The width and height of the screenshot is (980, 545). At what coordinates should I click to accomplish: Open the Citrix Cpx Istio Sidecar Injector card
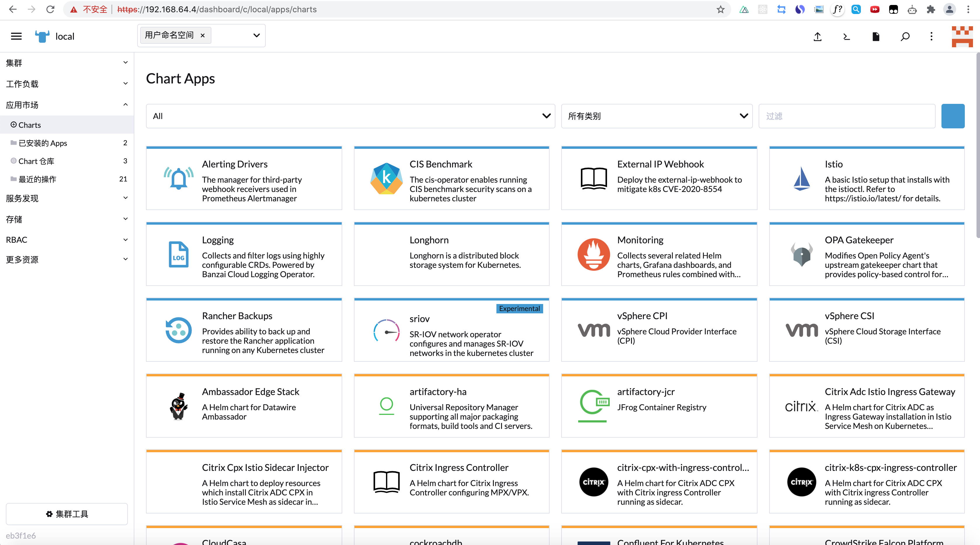click(244, 481)
